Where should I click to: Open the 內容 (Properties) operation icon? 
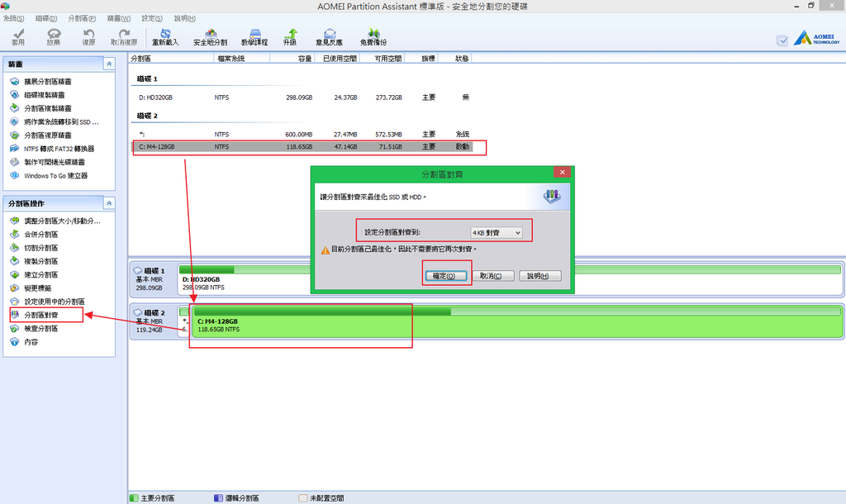(x=15, y=341)
